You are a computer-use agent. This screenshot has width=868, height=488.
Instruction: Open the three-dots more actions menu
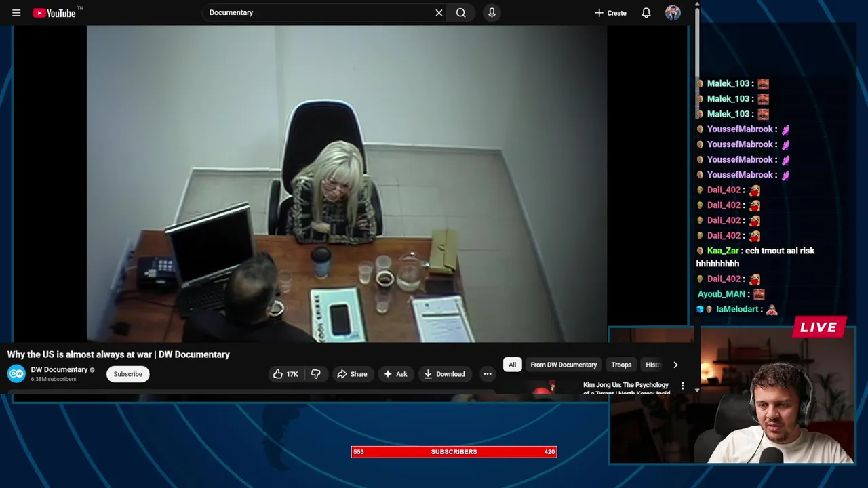point(488,374)
